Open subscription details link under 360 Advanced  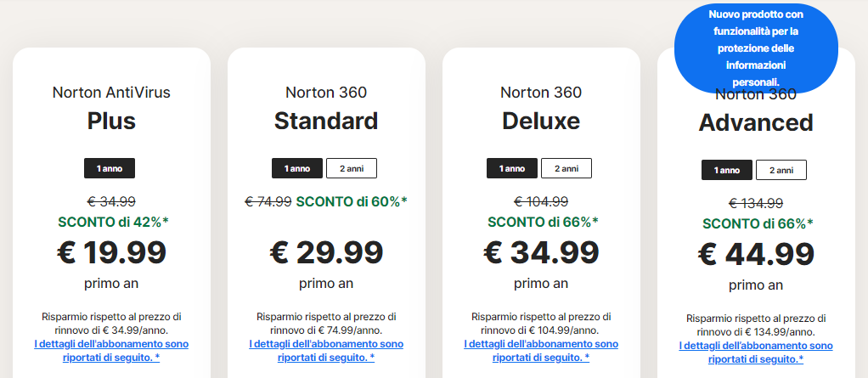[756, 352]
